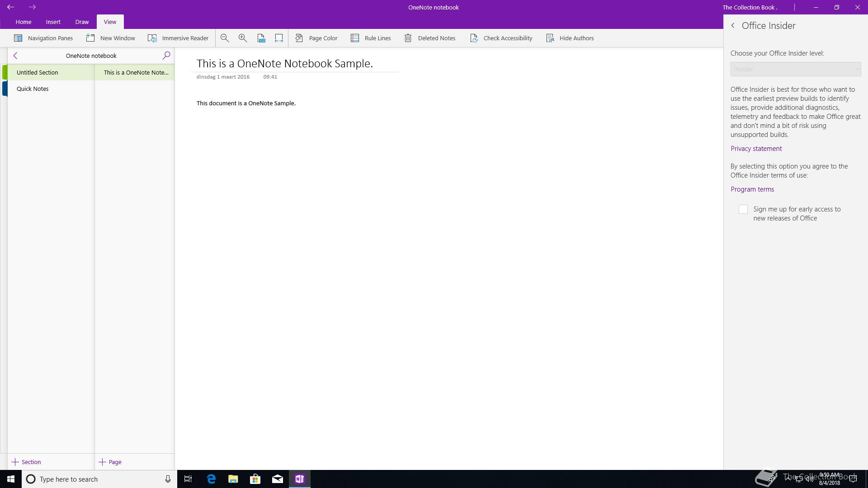Image resolution: width=868 pixels, height=488 pixels.
Task: Click the page date dinsdag 1 maart 2016
Action: click(x=223, y=77)
